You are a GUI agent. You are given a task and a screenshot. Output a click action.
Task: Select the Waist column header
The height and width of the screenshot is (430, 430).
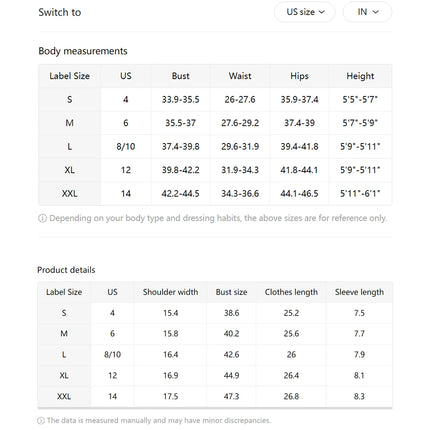[x=240, y=76]
